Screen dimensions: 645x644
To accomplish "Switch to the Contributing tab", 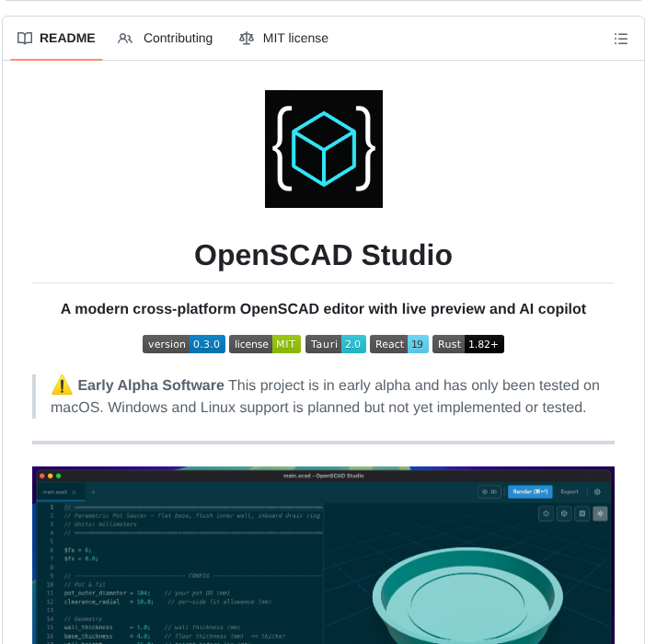I will click(166, 39).
